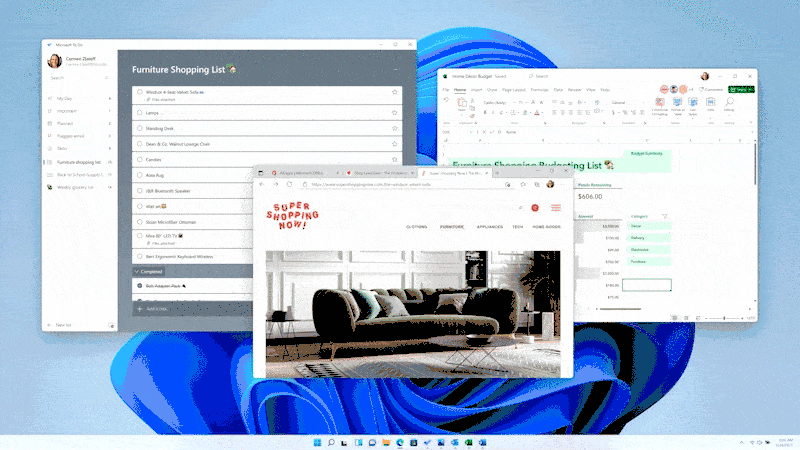Open a new browser tab
Screen dimensions: 800x450
point(497,173)
